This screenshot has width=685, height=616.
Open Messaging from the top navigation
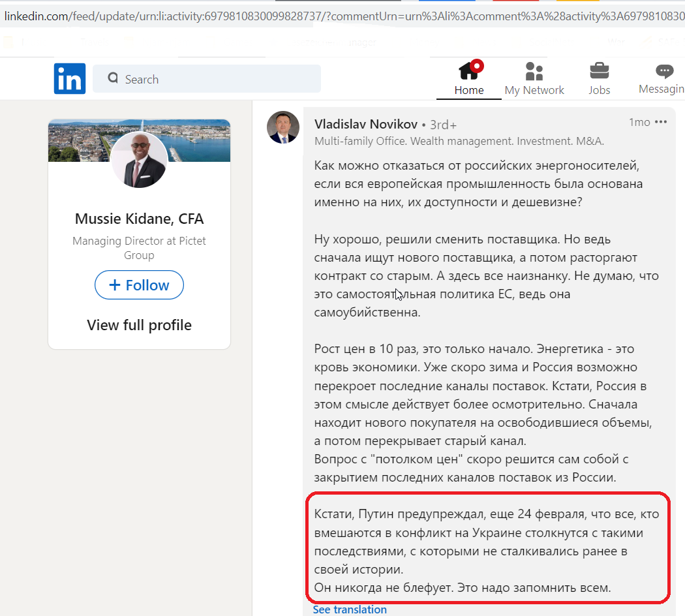coord(662,79)
